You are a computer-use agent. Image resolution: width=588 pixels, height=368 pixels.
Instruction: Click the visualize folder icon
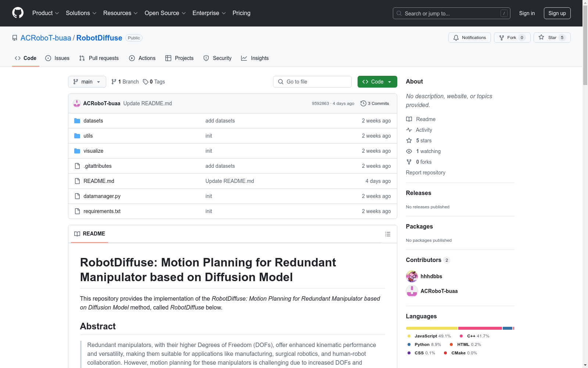[77, 151]
